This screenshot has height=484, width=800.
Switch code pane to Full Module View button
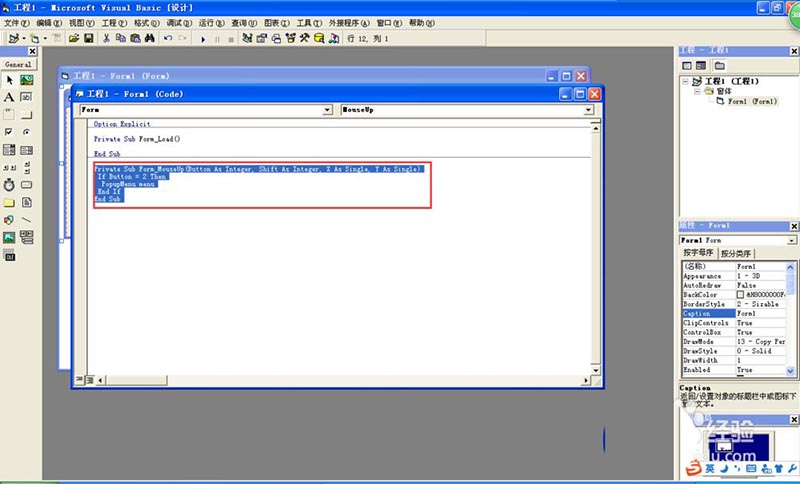[90, 379]
